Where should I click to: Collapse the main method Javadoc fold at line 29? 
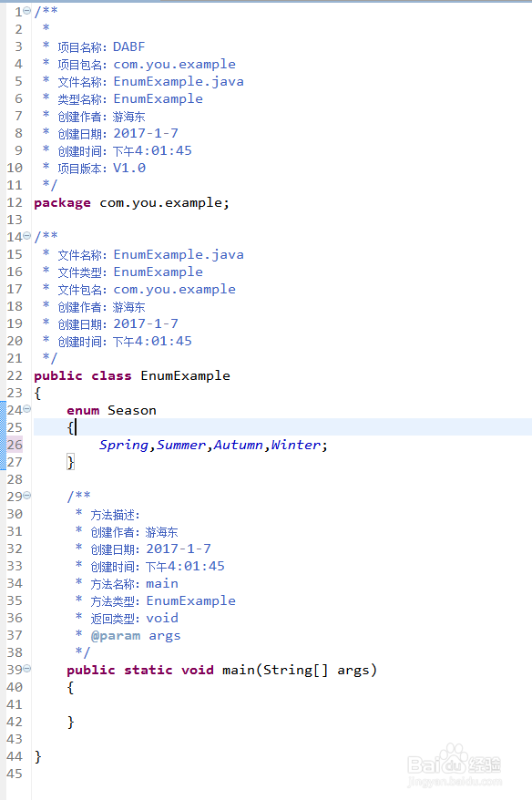click(x=27, y=496)
